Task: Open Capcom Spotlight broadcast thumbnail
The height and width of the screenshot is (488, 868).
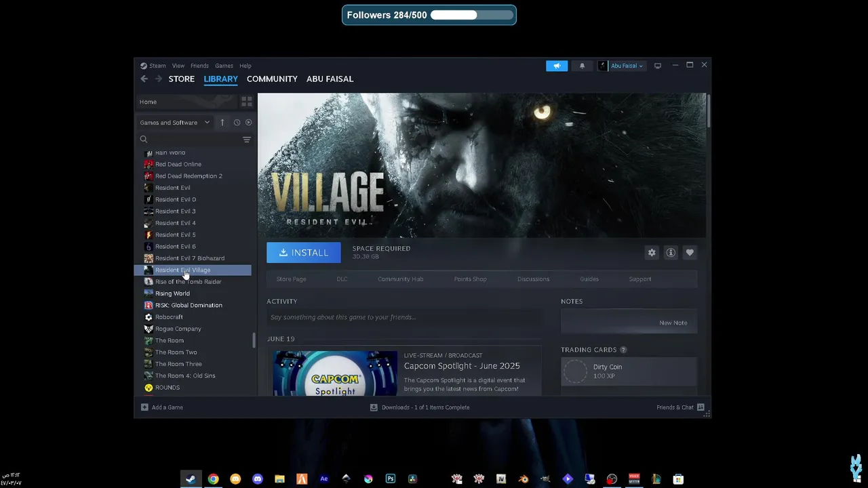Action: 335,373
